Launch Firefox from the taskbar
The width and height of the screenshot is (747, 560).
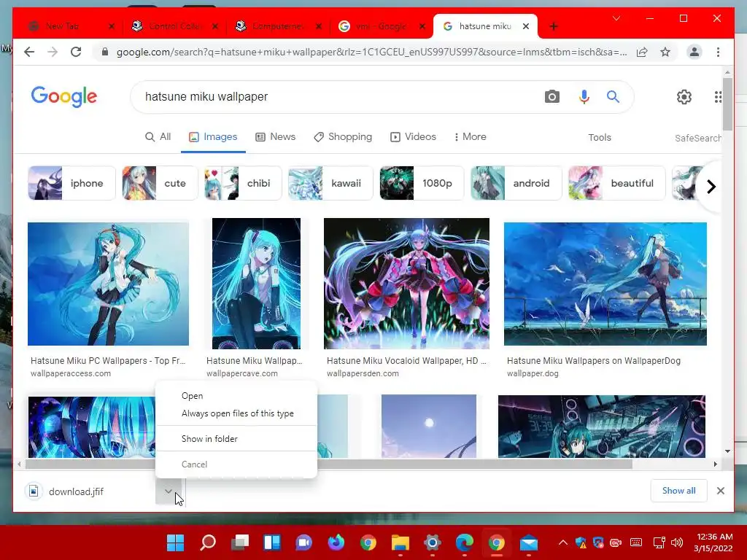click(336, 542)
